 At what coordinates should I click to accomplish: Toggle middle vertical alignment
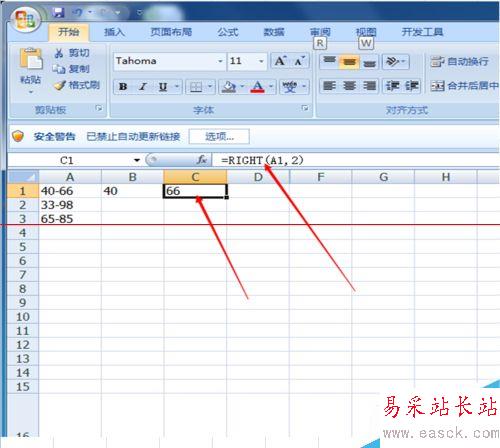349,62
